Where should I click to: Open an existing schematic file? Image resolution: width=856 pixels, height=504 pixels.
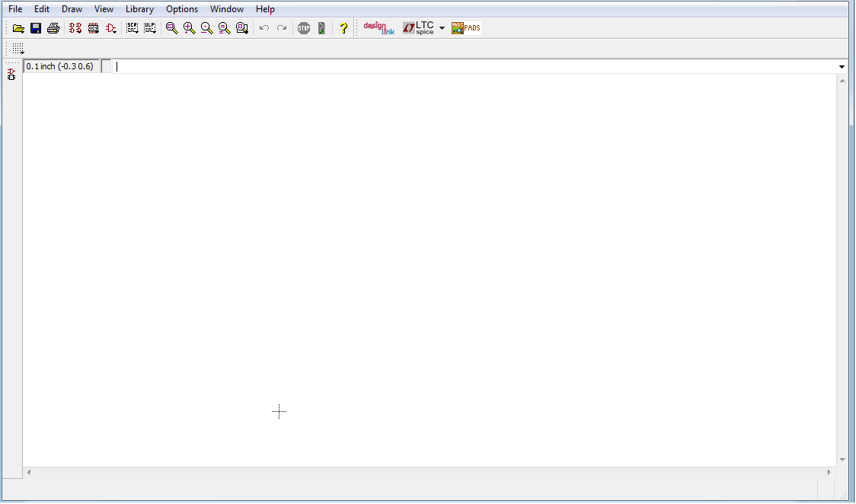point(18,27)
